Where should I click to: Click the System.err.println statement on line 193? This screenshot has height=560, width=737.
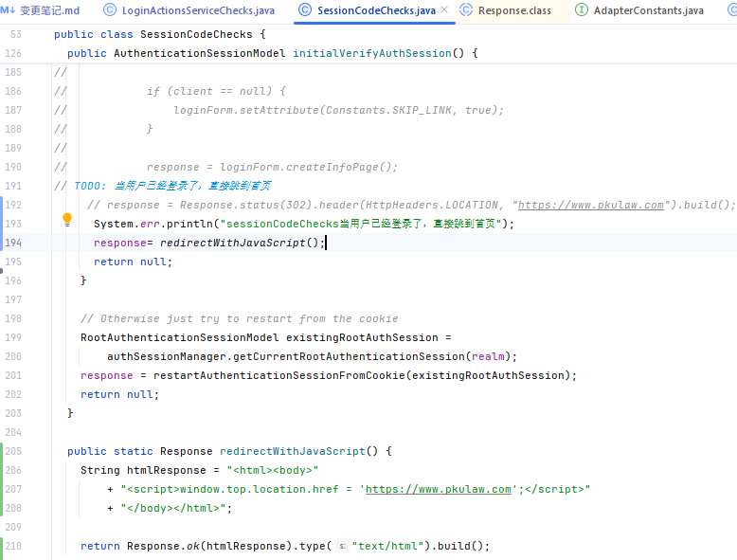[x=304, y=224]
